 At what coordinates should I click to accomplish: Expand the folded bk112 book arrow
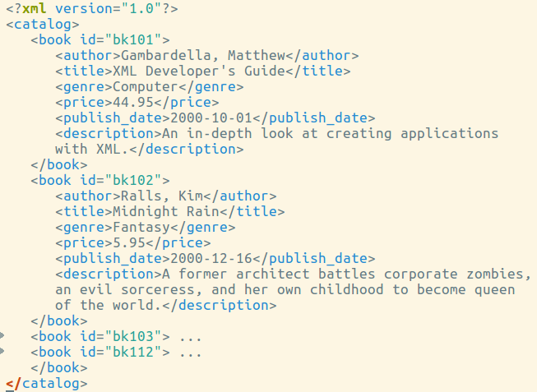[x=2, y=352]
